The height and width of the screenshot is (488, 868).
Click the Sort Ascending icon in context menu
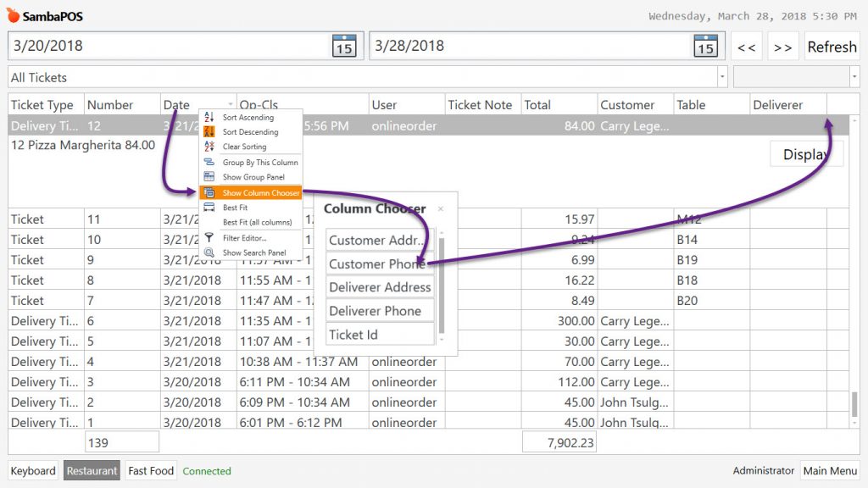209,117
